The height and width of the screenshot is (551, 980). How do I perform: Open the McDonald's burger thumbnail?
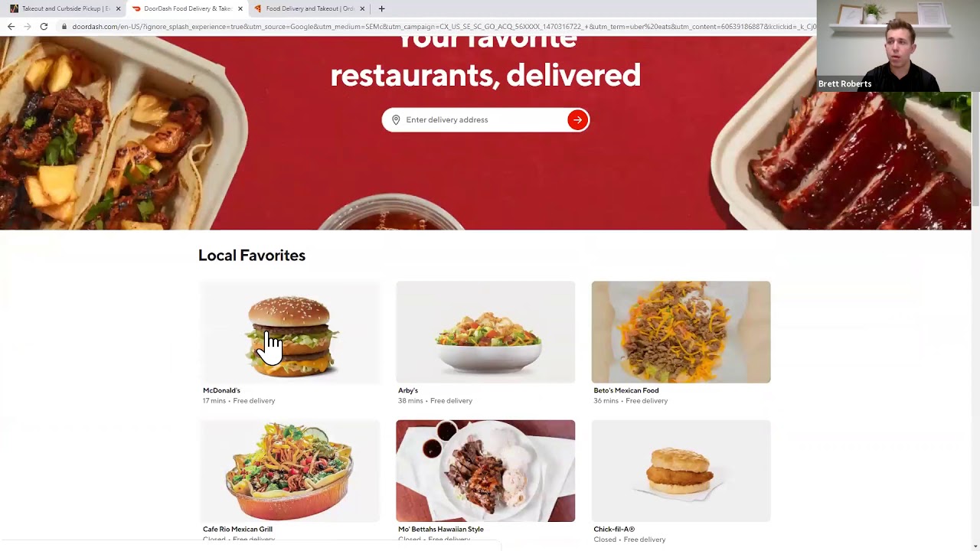click(289, 332)
